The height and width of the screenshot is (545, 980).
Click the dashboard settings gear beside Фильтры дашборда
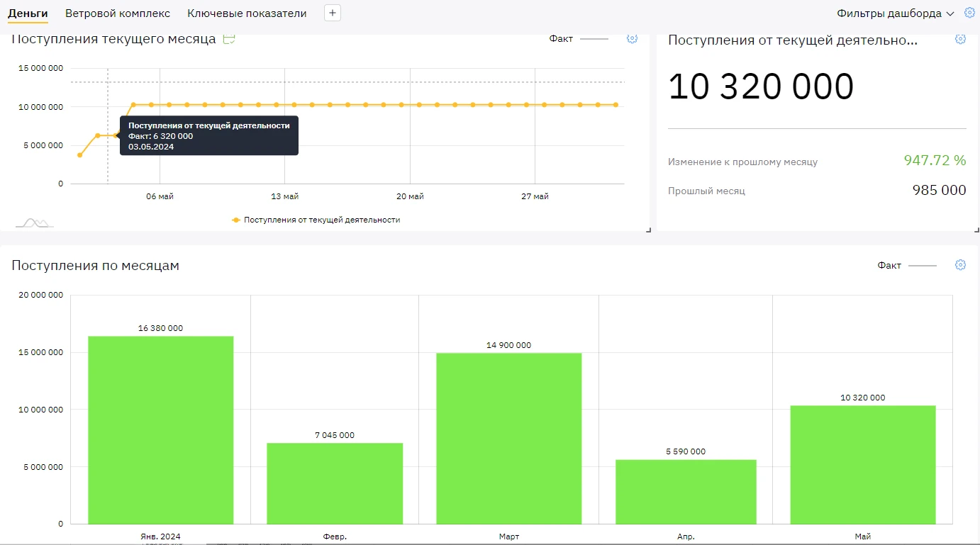(970, 13)
